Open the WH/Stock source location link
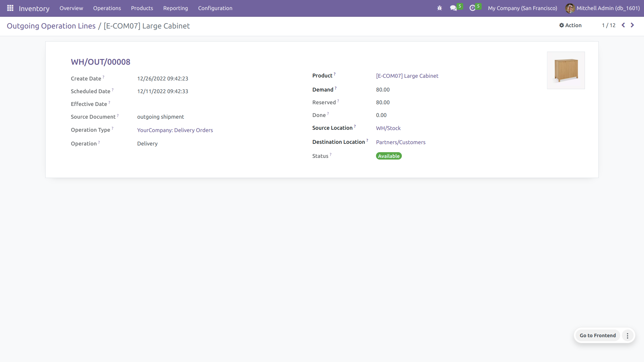This screenshot has width=644, height=362. (x=388, y=128)
